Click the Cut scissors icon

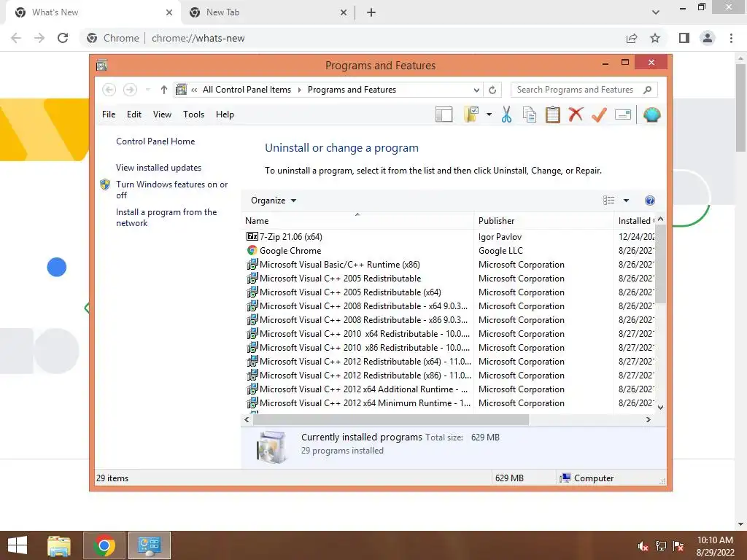506,114
